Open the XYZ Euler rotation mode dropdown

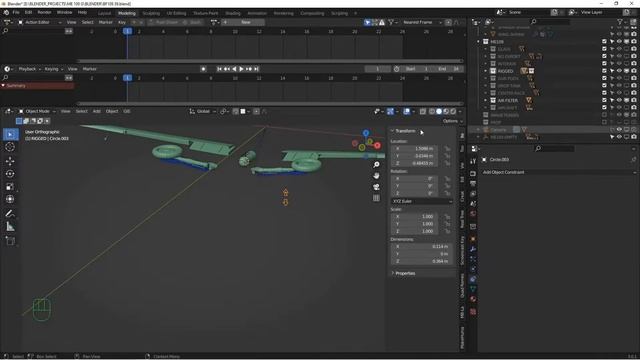(x=422, y=201)
